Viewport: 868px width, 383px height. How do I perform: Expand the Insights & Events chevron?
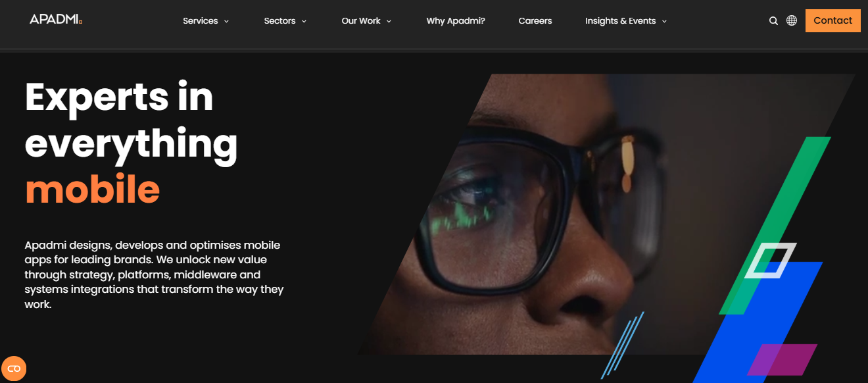[x=664, y=22]
